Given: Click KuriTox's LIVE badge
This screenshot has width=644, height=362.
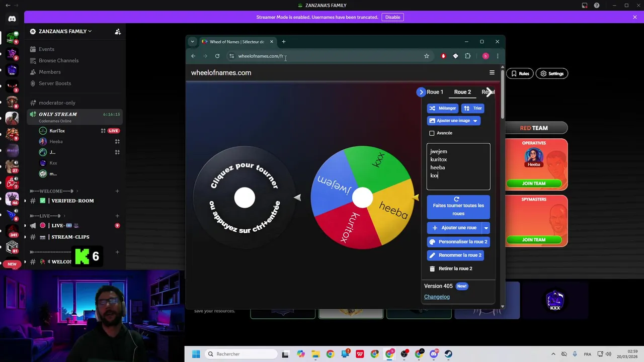Looking at the screenshot, I should 114,131.
